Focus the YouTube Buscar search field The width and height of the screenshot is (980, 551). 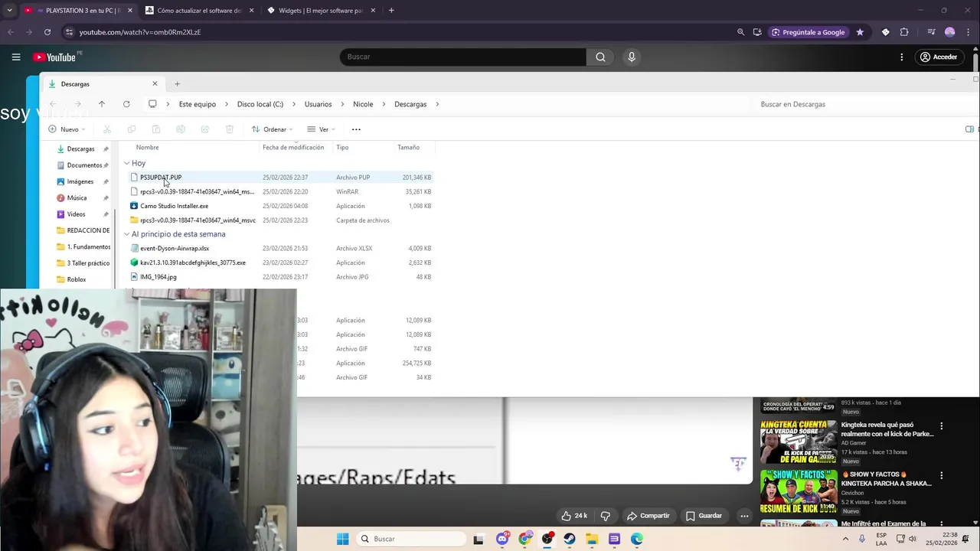[463, 57]
